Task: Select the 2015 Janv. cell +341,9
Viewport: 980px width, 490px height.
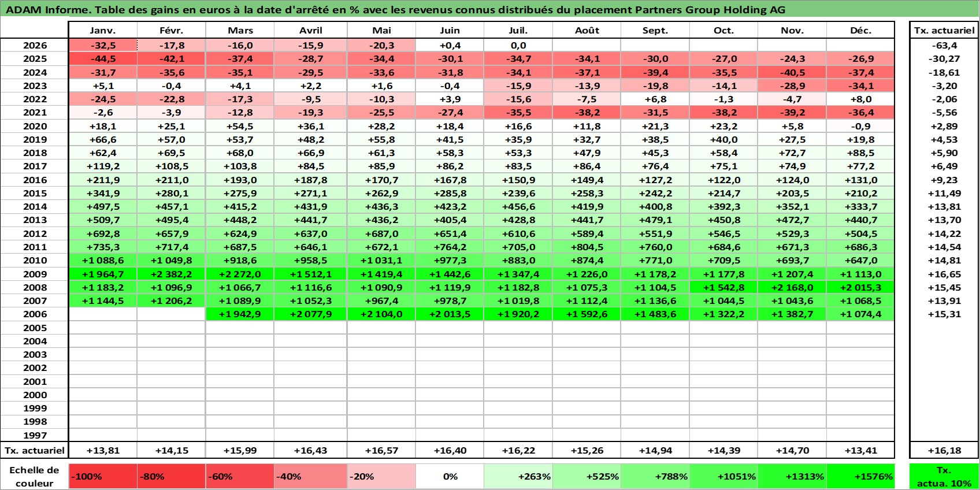Action: [103, 193]
